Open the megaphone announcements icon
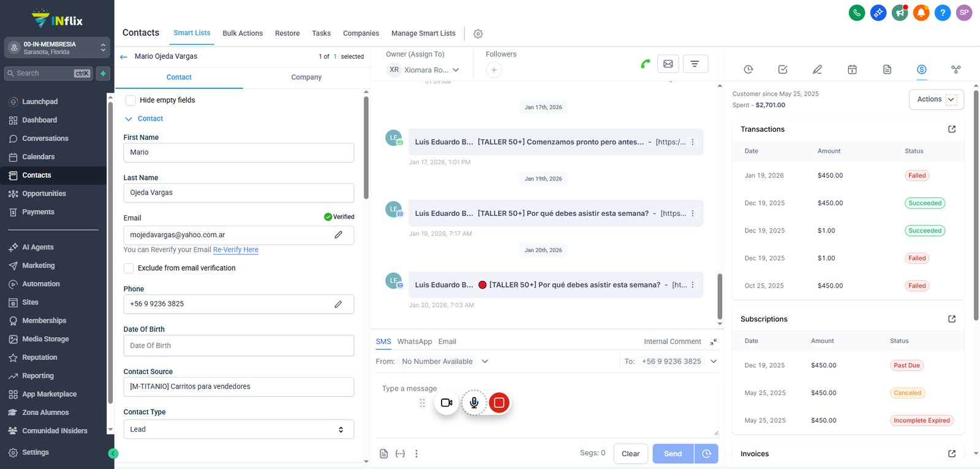 (900, 12)
